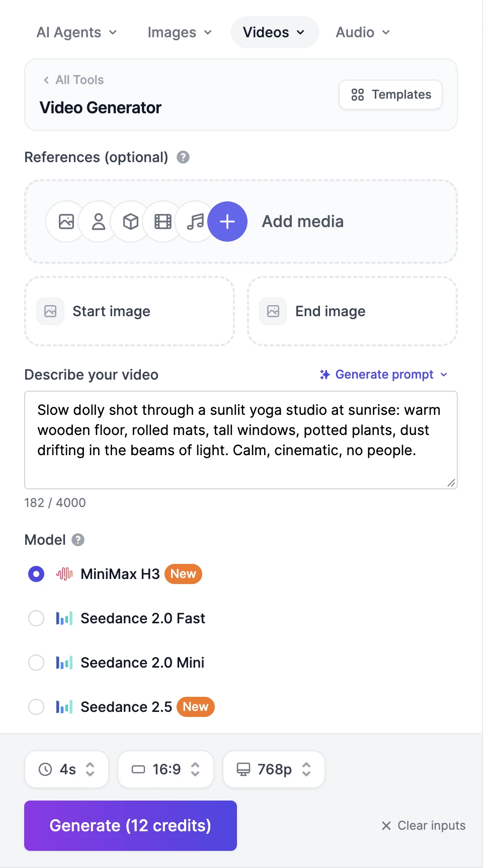The height and width of the screenshot is (868, 491).
Task: Click the Seedance 2.0 Fast bars logo
Action: coord(64,618)
